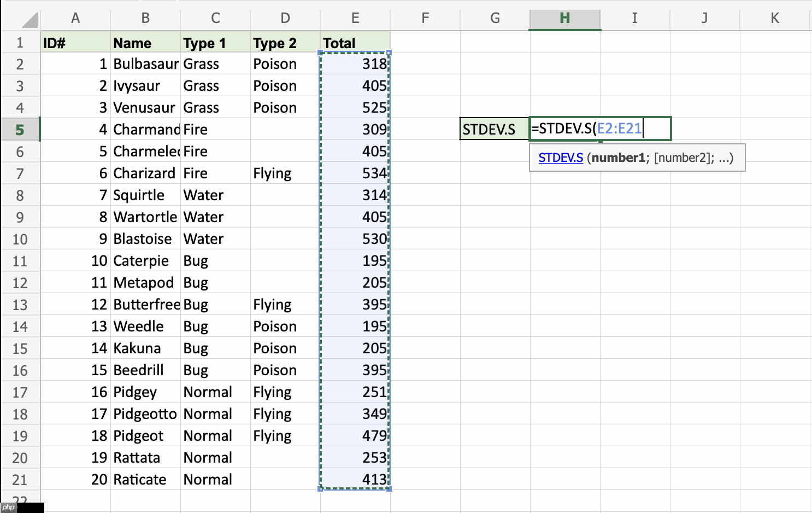Screen dimensions: 812x513
Task: Select column K header
Action: [775, 18]
